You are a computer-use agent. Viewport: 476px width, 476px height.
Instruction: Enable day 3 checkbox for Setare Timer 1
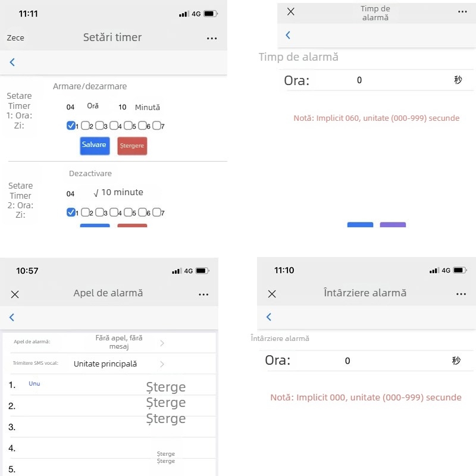click(x=100, y=126)
